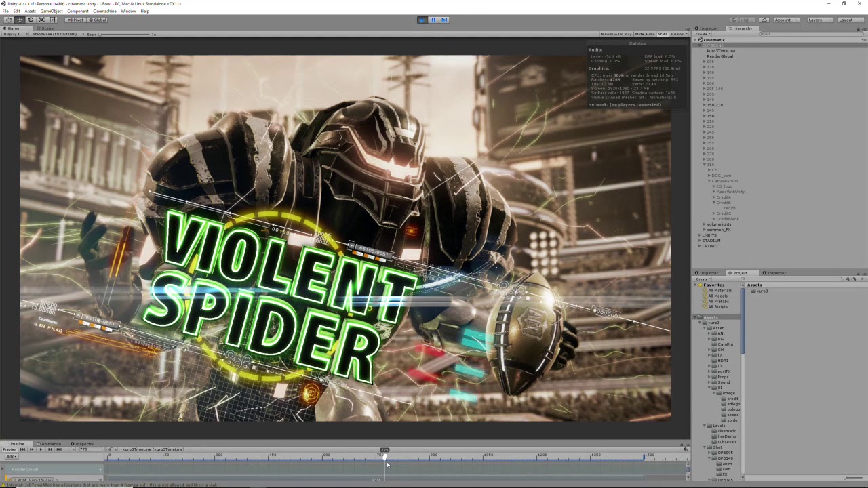This screenshot has width=868, height=488.
Task: Collapse the cinematic scene in Hierarchy
Action: coord(695,40)
